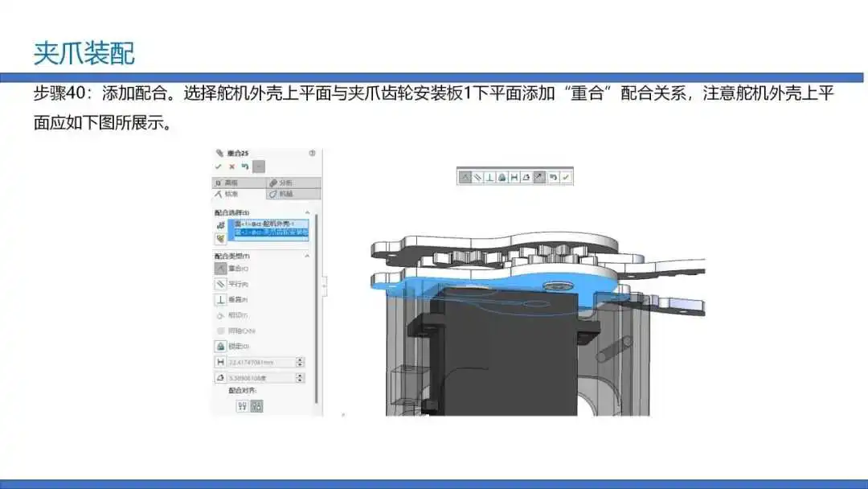Select the aligned option under 配合对齐
868x489 pixels.
242,406
